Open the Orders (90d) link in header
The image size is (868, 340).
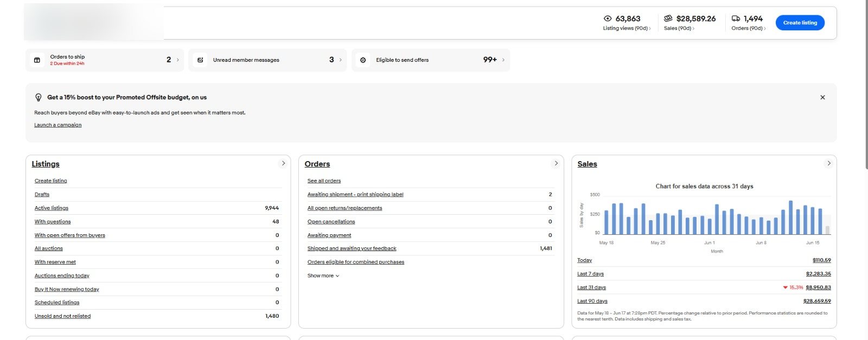(x=749, y=28)
